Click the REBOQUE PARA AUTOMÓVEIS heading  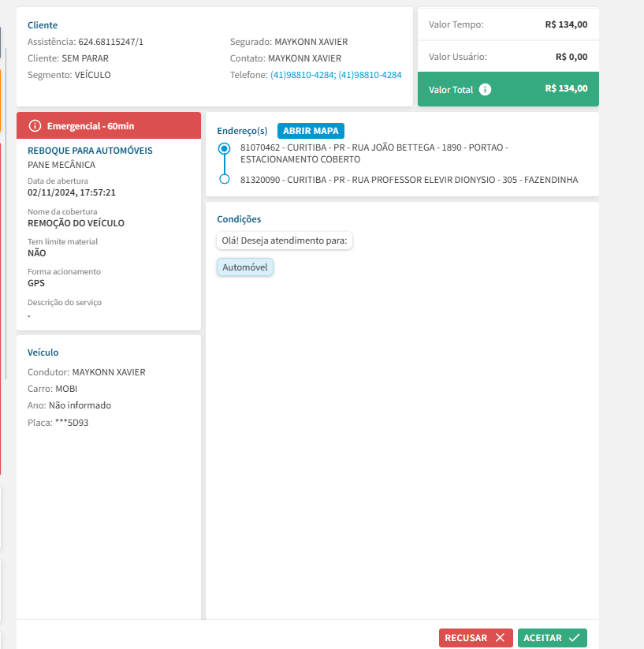click(x=90, y=151)
